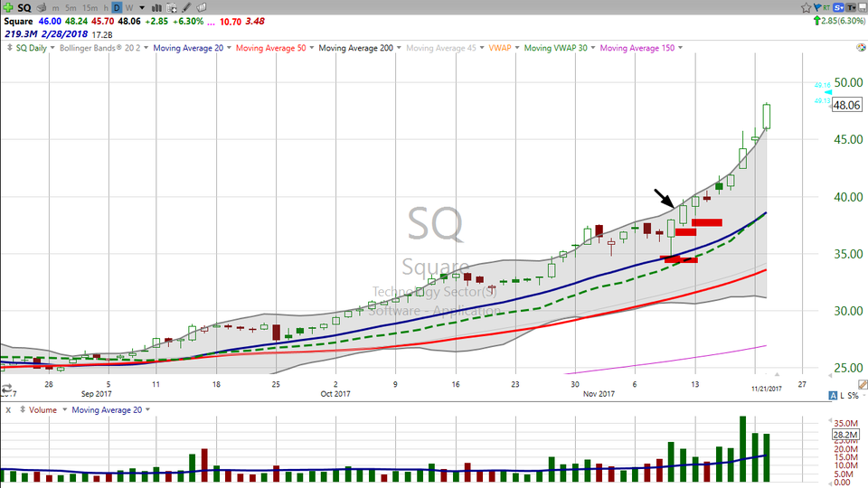
Task: Click the green plus add-symbol icon
Action: (8, 7)
